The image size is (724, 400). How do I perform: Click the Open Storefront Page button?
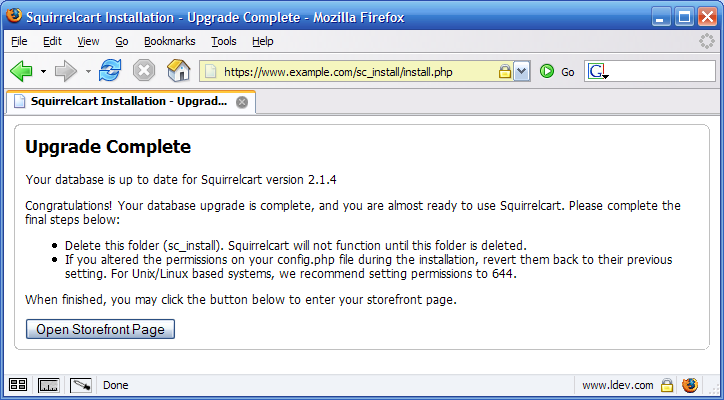[x=100, y=329]
